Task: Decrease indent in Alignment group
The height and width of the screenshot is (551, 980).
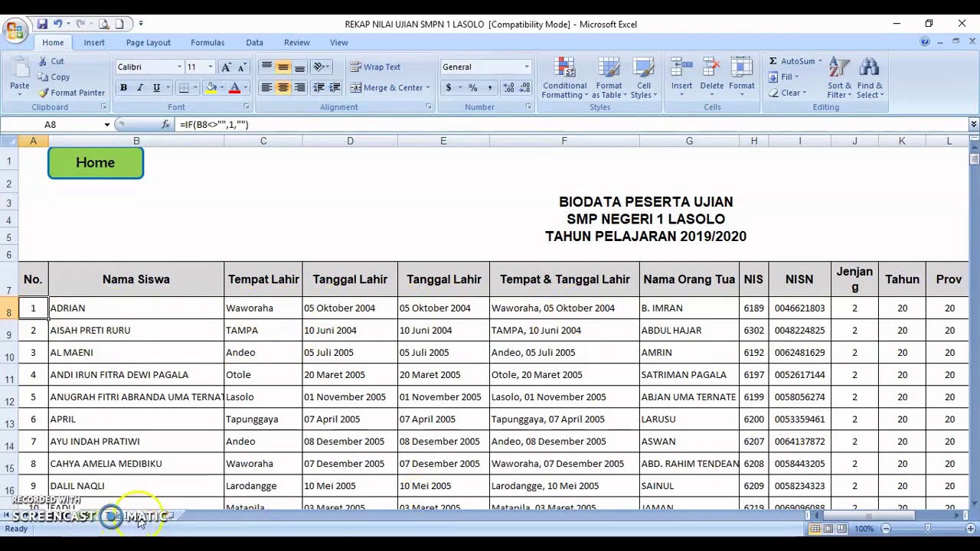Action: tap(318, 88)
